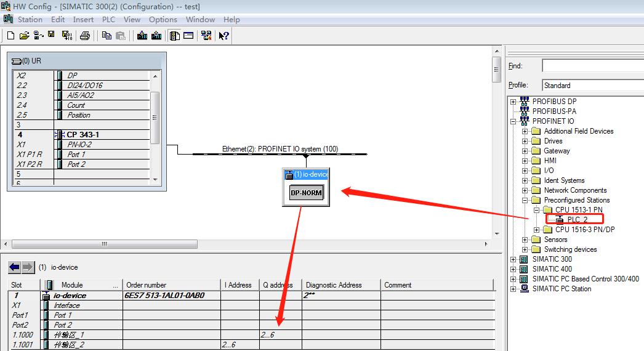Screen dimensions: 644x351
Task: Click the PROFIBUS-PA catalog icon
Action: (x=524, y=111)
